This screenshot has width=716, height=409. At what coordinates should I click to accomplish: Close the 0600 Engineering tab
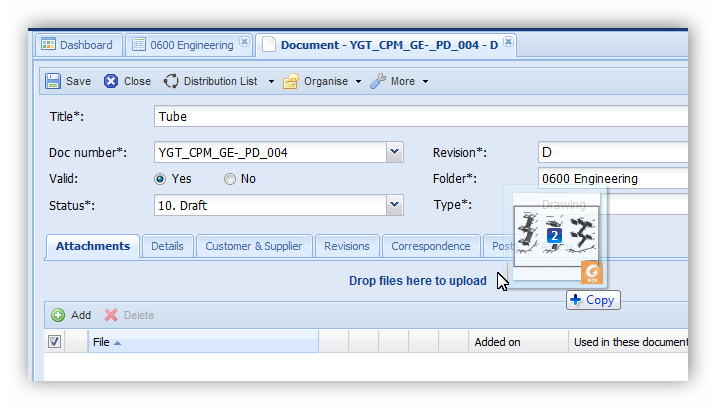pos(243,44)
